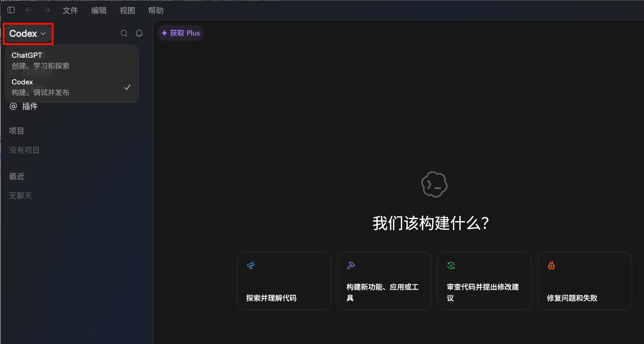The height and width of the screenshot is (344, 644).
Task: Click the 没有项目 placeholder text
Action: coord(24,150)
